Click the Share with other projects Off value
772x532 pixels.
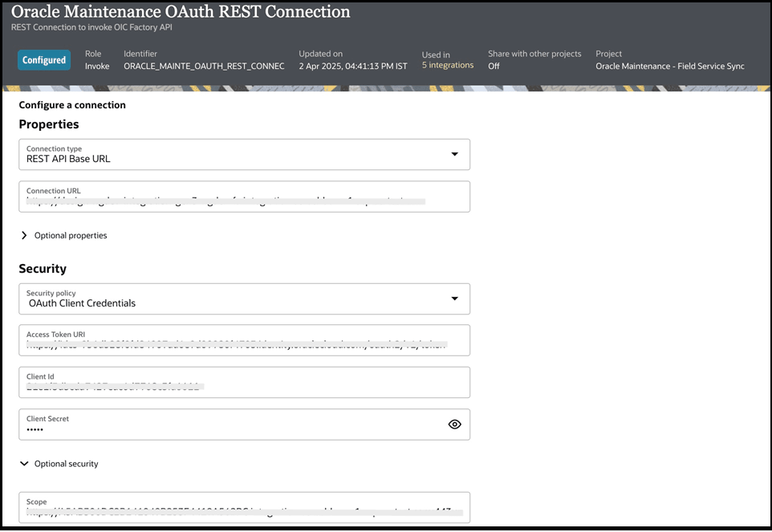point(494,66)
